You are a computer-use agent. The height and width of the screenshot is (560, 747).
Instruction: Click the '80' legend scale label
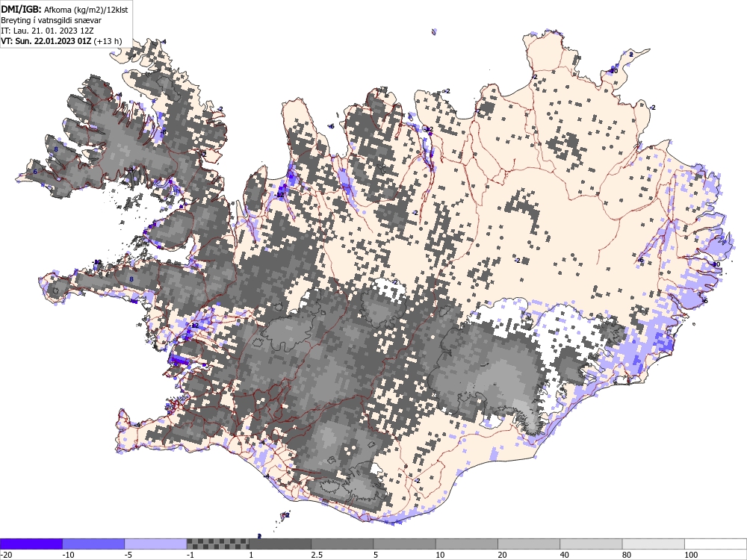click(627, 555)
